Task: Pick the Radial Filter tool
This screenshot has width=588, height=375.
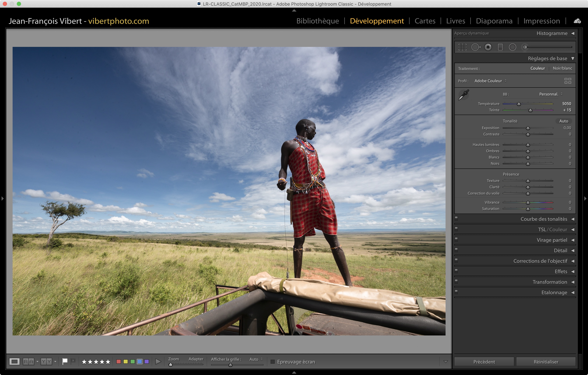Action: pyautogui.click(x=512, y=47)
